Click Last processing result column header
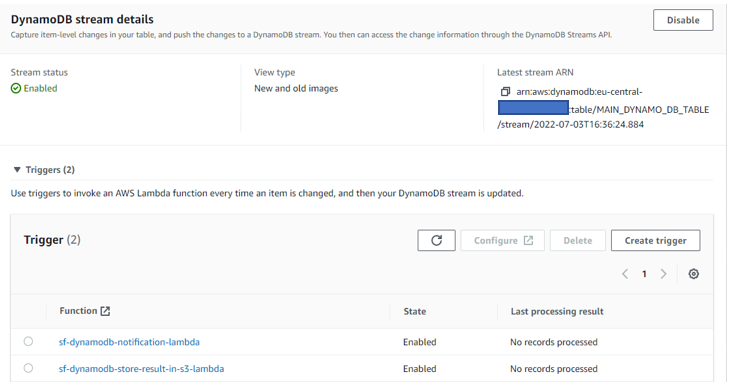The height and width of the screenshot is (387, 729). 557,312
